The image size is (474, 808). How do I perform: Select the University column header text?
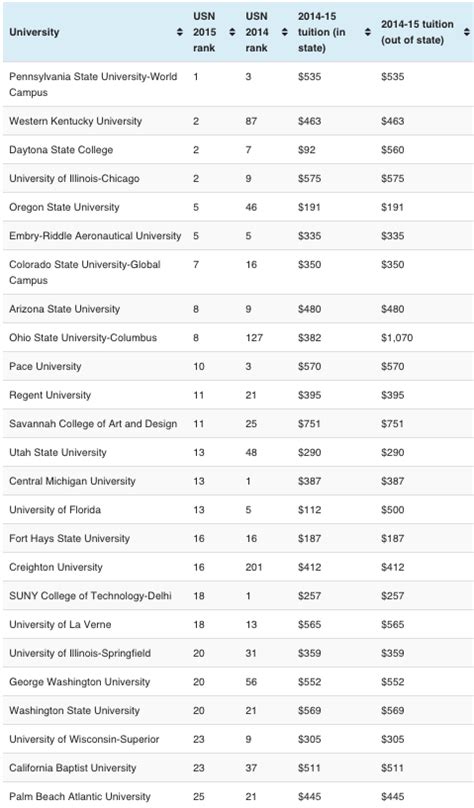coord(34,32)
